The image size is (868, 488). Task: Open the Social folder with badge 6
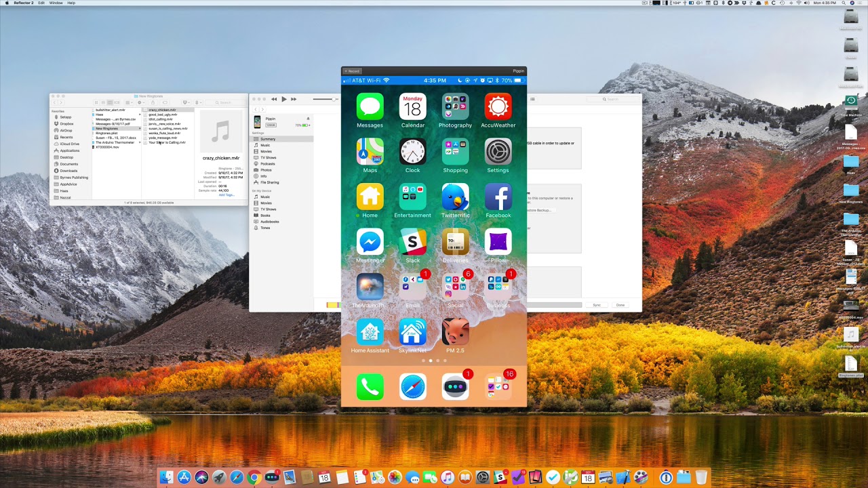(x=455, y=287)
